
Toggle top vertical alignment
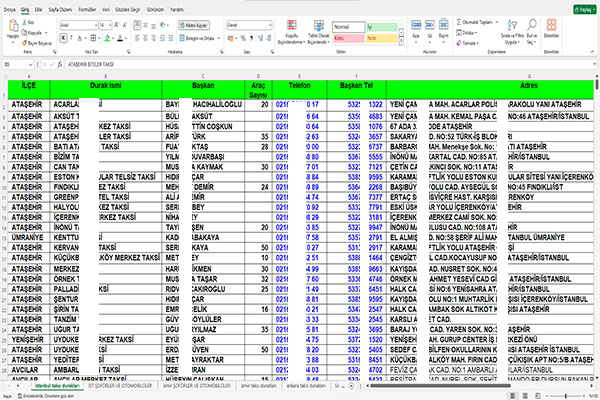[x=137, y=25]
